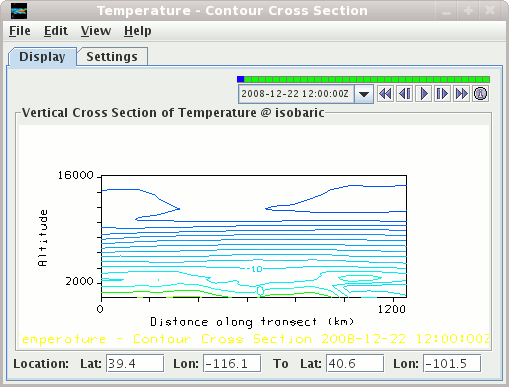The image size is (509, 387).
Task: Click the Distance along transect axis label
Action: [x=252, y=322]
